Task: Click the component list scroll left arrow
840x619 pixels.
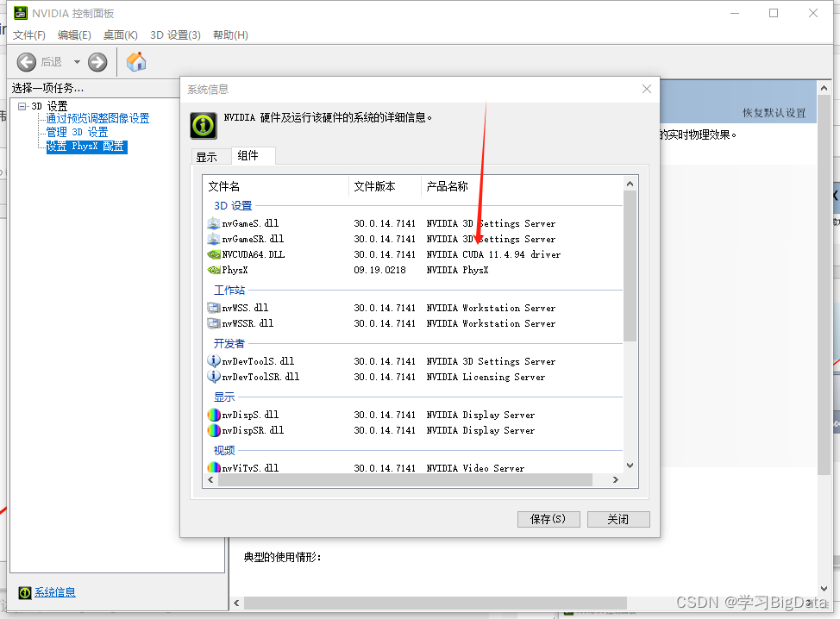Action: click(210, 480)
